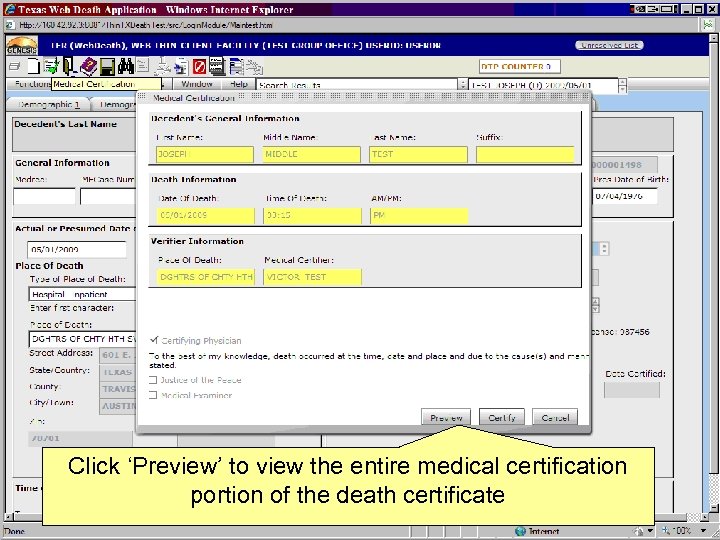Click the page icon in address bar

point(9,25)
